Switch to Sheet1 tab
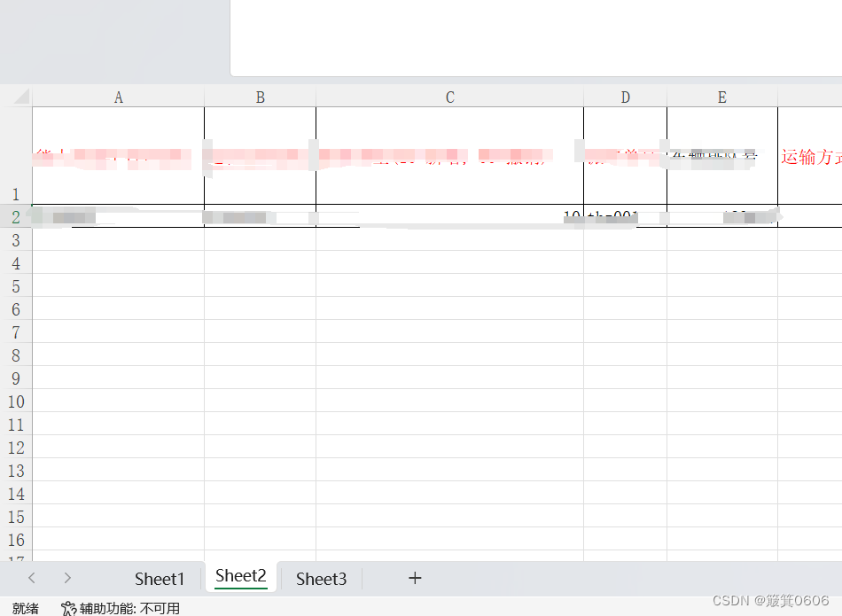Screen dimensions: 842x616 coord(160,579)
